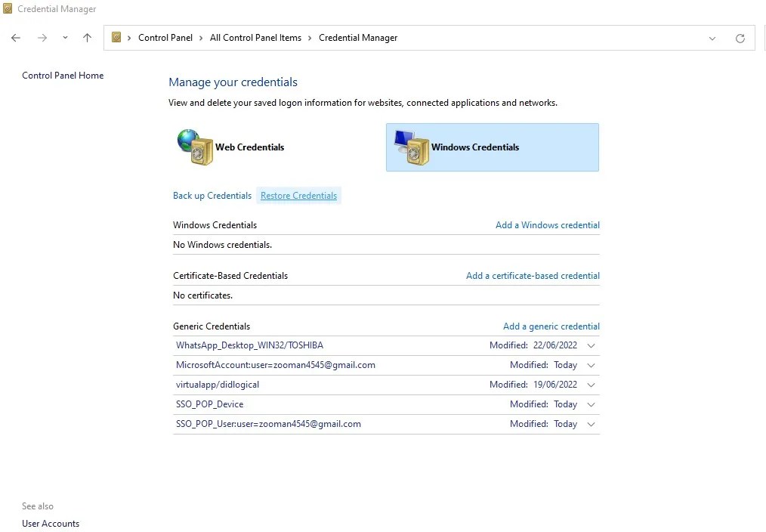Click the Credential Manager icon in the address bar
The image size is (766, 532).
coord(116,37)
